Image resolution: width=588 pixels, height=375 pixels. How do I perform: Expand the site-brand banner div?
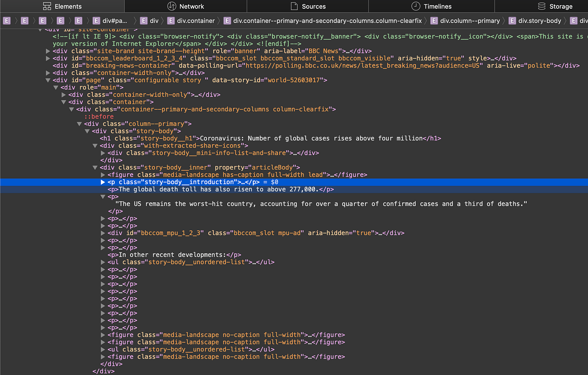coord(48,51)
